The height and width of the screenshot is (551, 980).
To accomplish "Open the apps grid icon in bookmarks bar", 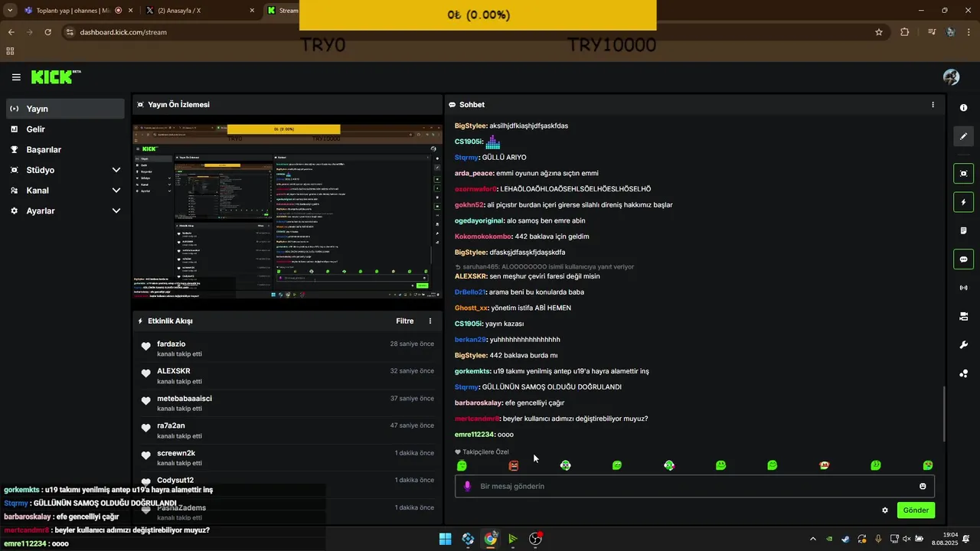I will (x=10, y=51).
